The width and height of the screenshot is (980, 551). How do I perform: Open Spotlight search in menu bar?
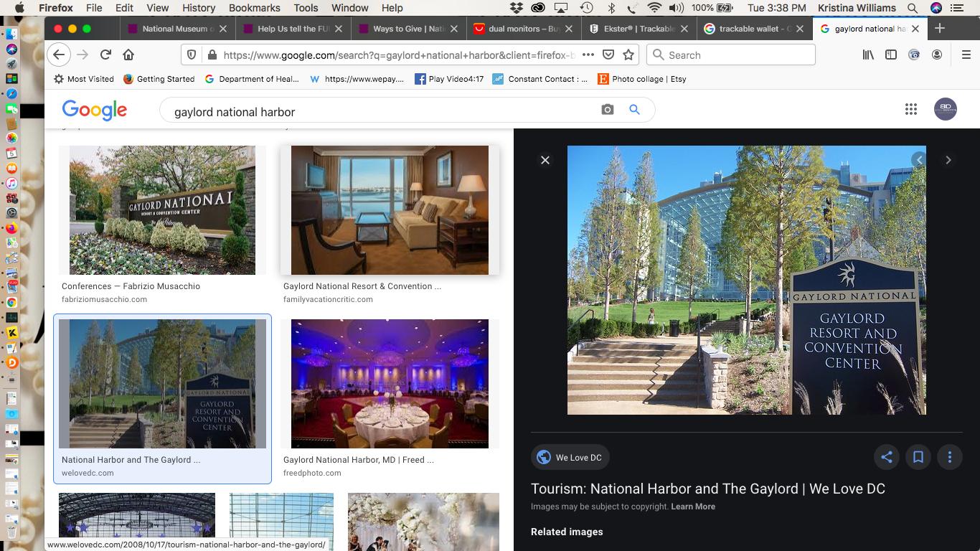(x=913, y=8)
